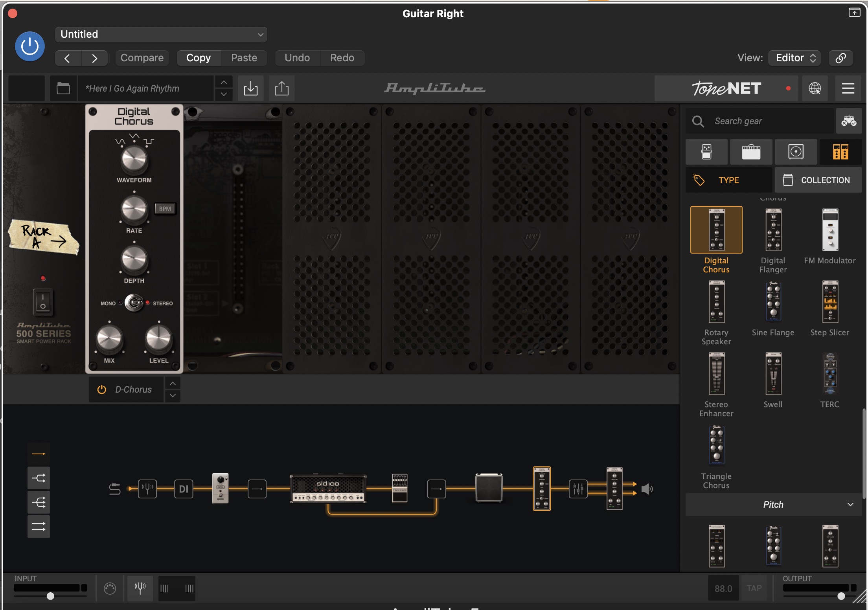Select the cabinet block in chain
Screen dimensions: 868x610
(489, 488)
